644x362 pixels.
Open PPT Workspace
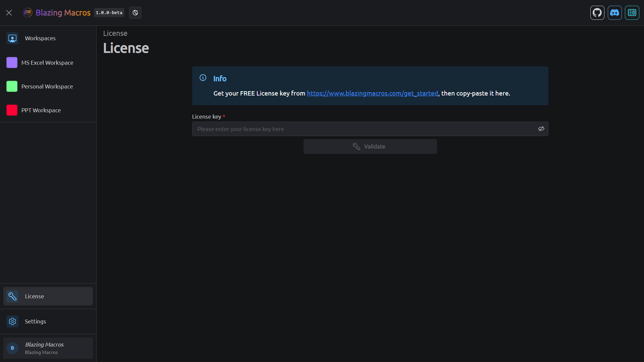pyautogui.click(x=48, y=110)
